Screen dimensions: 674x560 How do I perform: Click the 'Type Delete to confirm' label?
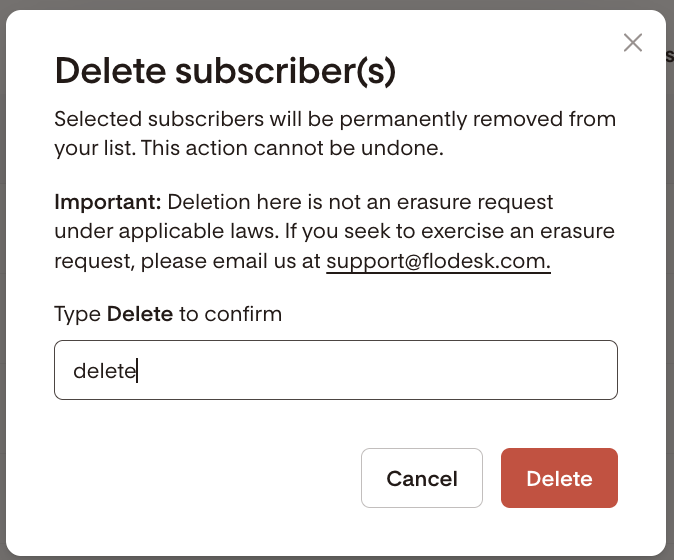(168, 314)
